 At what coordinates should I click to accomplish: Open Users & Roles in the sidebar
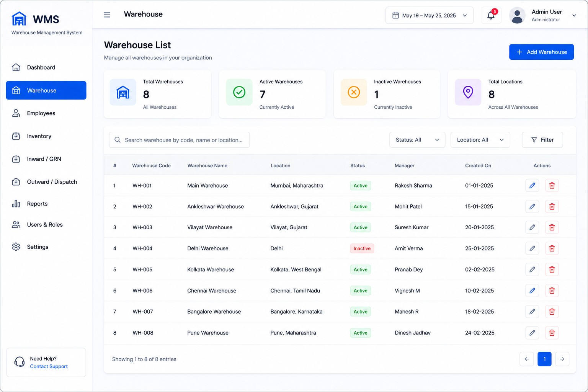pyautogui.click(x=46, y=225)
